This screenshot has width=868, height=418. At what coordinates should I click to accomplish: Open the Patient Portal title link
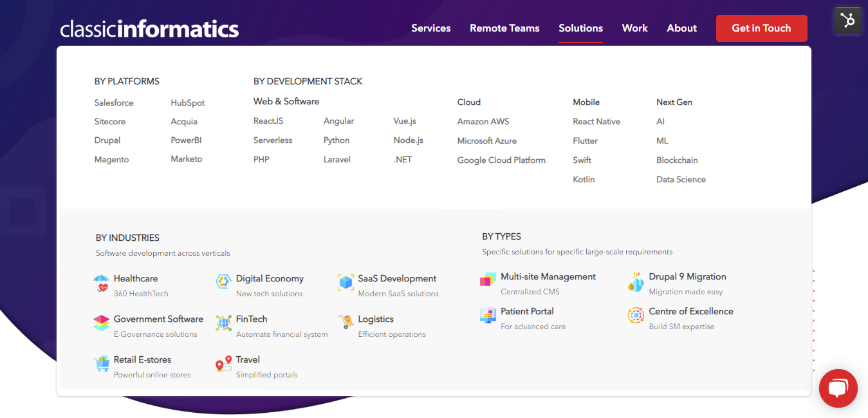pyautogui.click(x=528, y=312)
